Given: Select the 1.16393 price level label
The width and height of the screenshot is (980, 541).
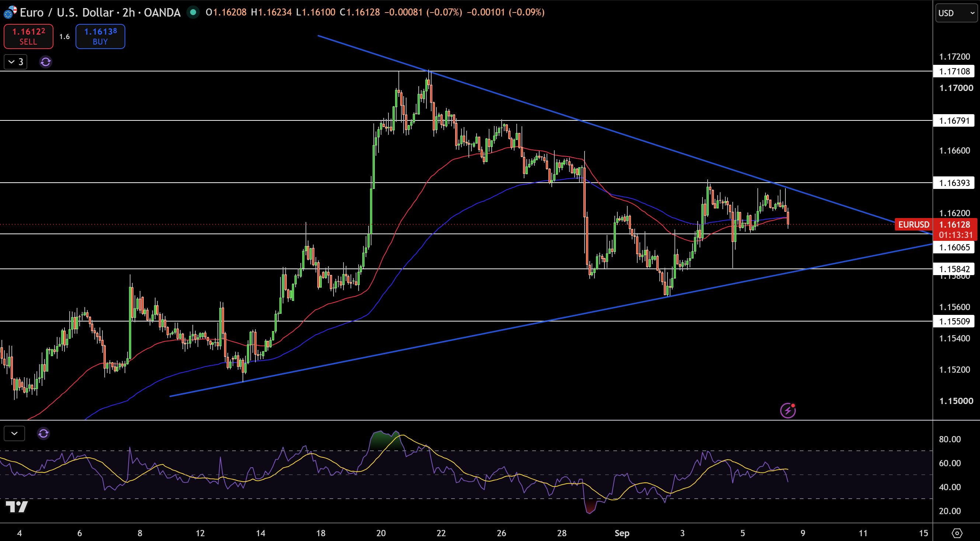Looking at the screenshot, I should click(954, 183).
